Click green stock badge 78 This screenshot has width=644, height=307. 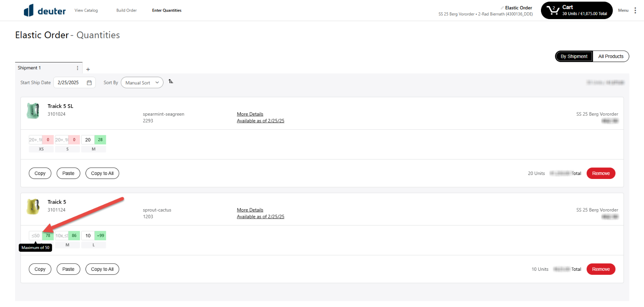point(48,236)
